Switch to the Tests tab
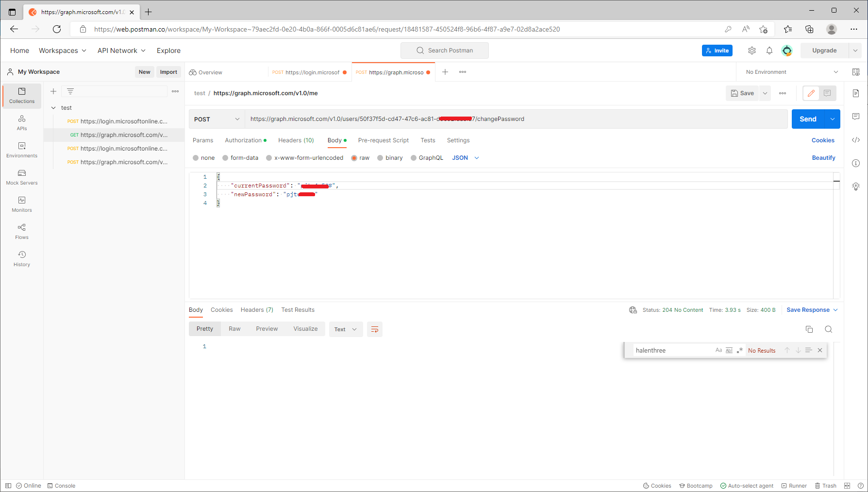The image size is (868, 492). point(428,140)
